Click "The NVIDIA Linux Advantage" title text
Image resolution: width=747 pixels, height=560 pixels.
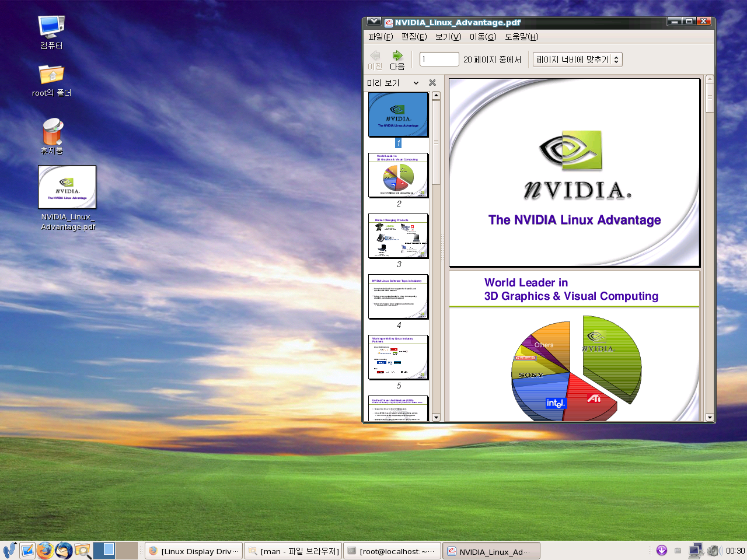(575, 220)
